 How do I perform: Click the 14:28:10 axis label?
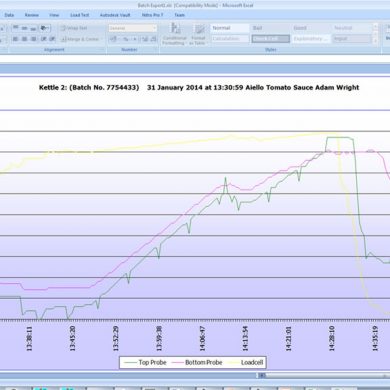(332, 339)
